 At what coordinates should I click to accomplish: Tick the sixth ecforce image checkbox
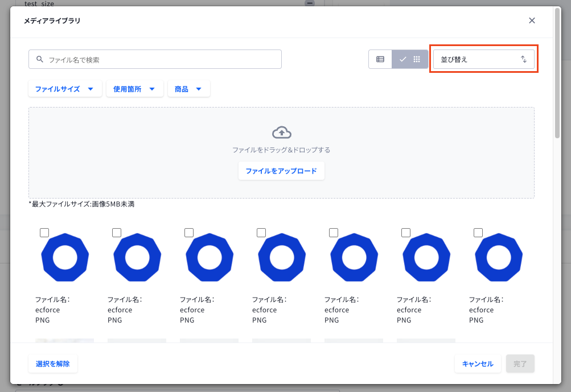point(406,233)
